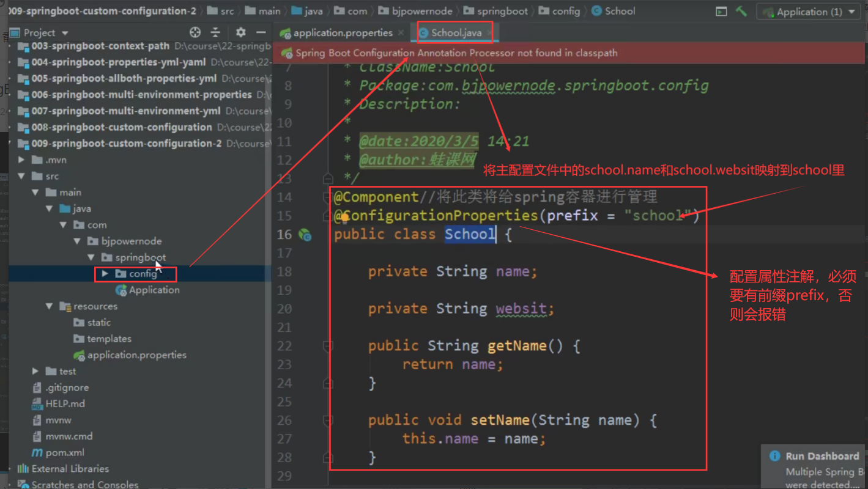Click the @Component annotation on line 14
The width and height of the screenshot is (868, 489).
376,197
